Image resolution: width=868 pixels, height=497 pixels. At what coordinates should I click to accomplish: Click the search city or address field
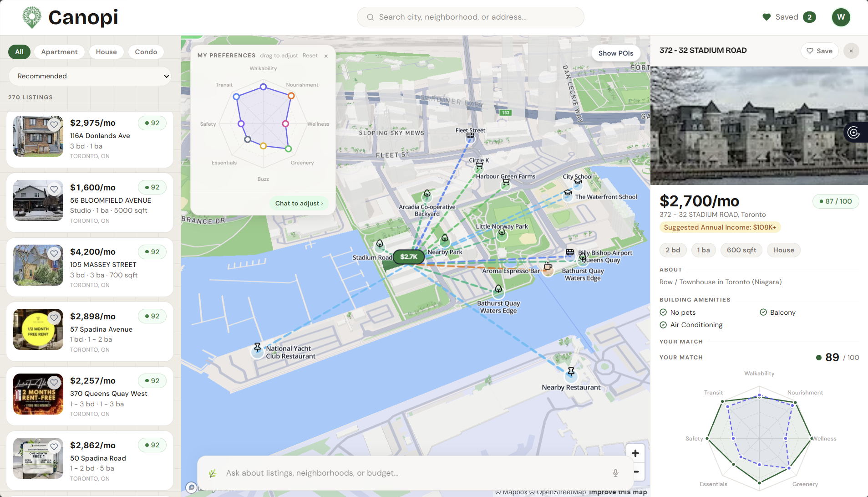pos(471,17)
